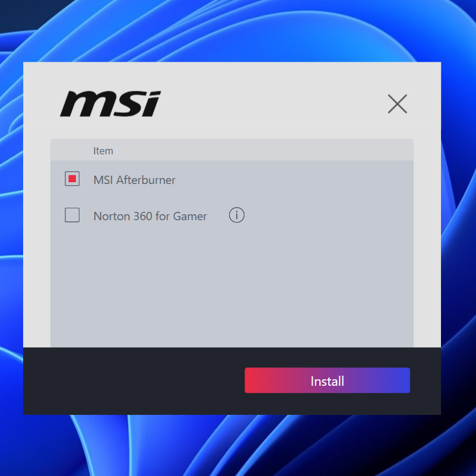Toggle the MSI Afterburner row selection

pyautogui.click(x=72, y=179)
